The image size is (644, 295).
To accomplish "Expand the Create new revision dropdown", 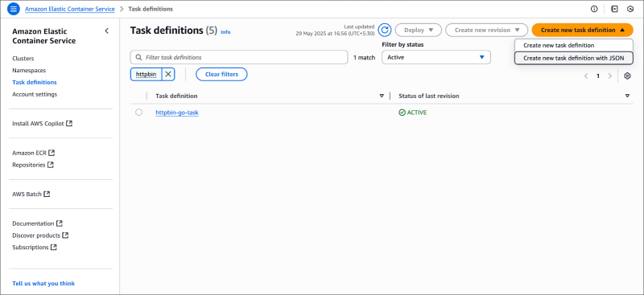I will click(x=487, y=30).
